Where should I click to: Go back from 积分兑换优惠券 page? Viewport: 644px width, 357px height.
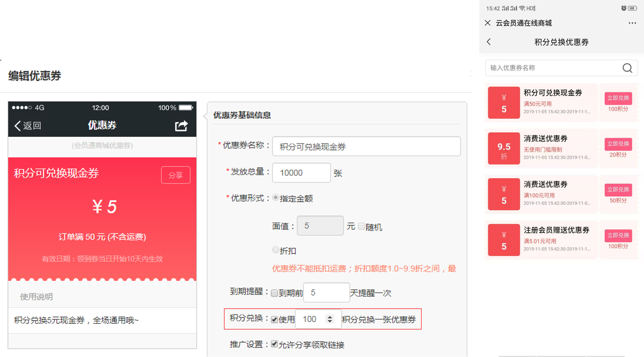(489, 42)
